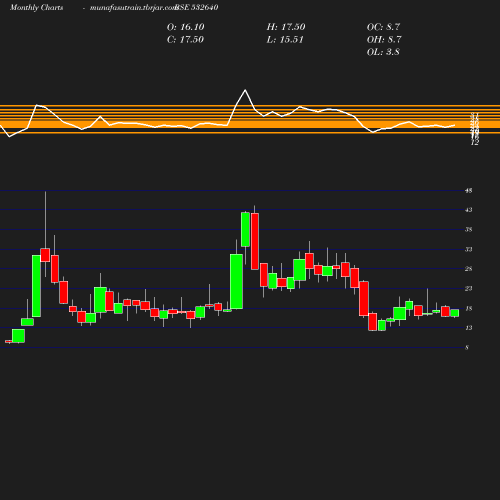
Task: Click the price axis label 28
Action: pyautogui.click(x=469, y=269)
